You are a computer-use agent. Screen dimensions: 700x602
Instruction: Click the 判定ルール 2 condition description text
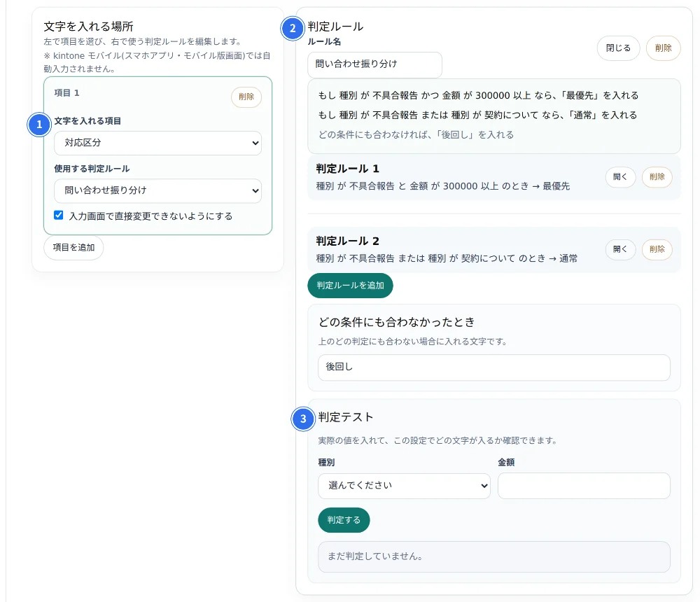(x=447, y=258)
